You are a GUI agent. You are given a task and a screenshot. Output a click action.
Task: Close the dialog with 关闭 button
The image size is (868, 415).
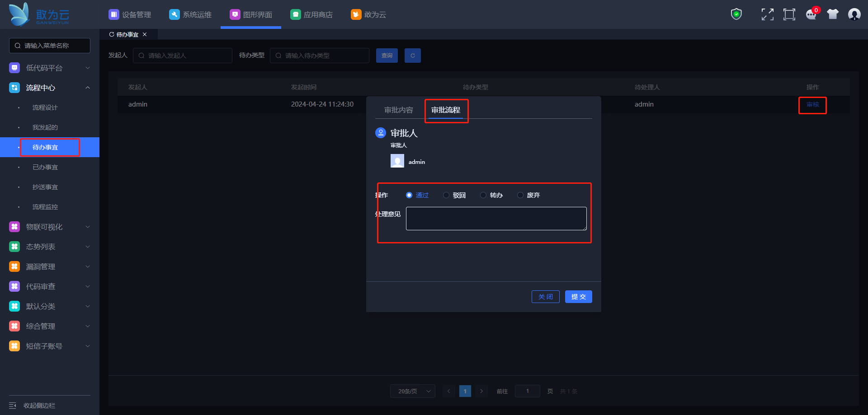[x=546, y=297]
